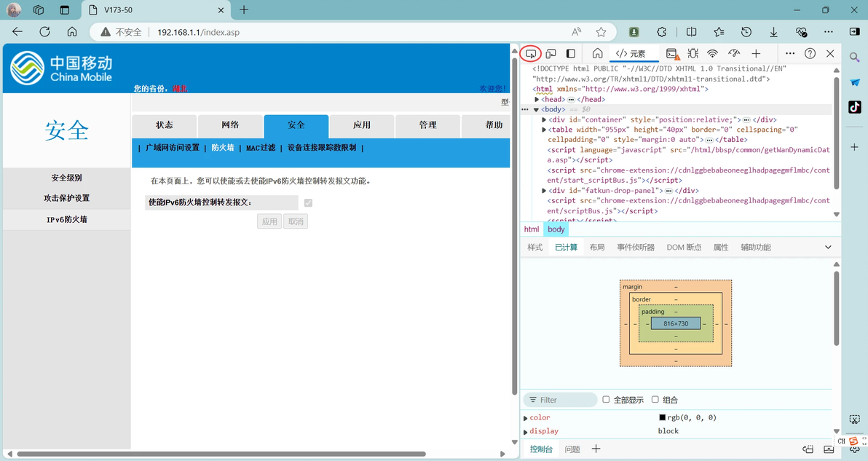Open 安全级别 in left sidebar
868x461 pixels.
coord(66,178)
